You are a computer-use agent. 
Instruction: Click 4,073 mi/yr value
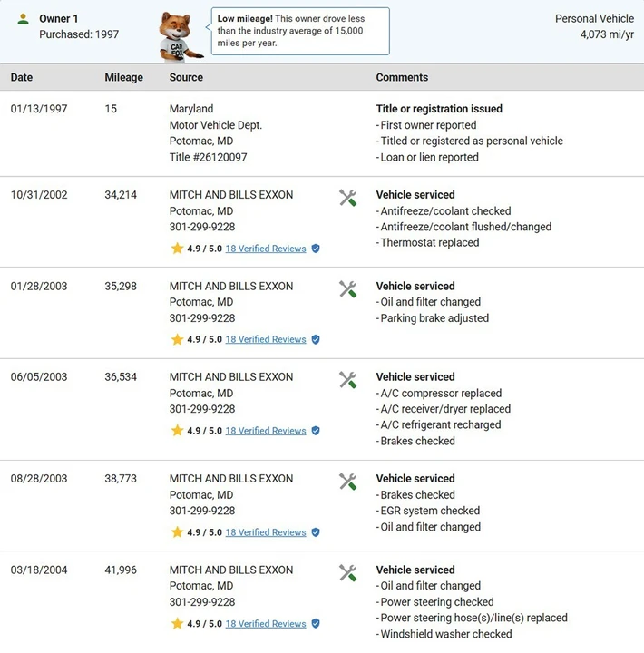click(608, 34)
